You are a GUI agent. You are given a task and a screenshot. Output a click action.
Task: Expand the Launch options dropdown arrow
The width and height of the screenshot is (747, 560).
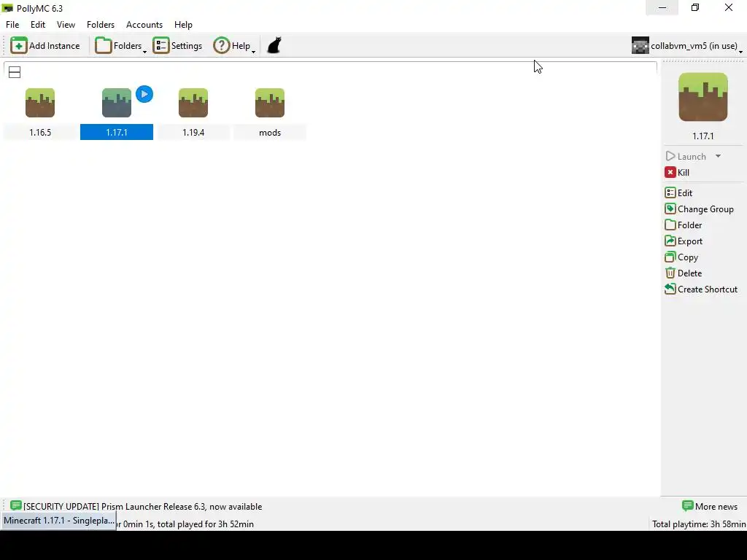[x=718, y=156]
